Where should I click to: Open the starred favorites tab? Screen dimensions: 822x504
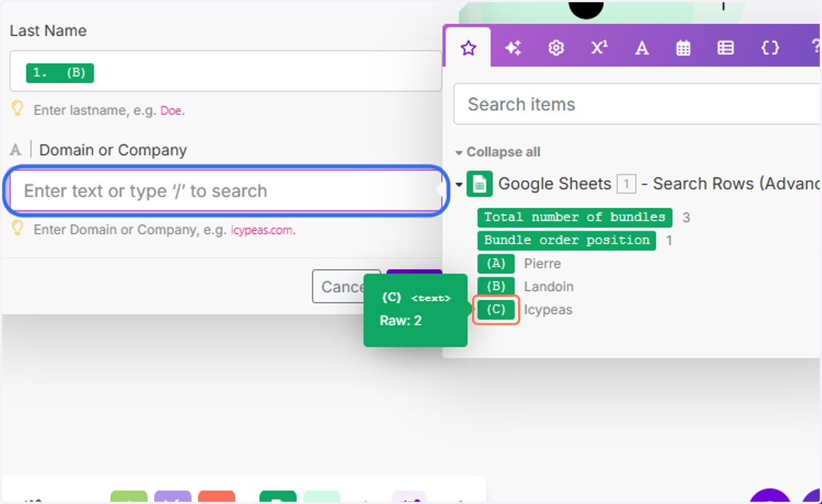(468, 48)
